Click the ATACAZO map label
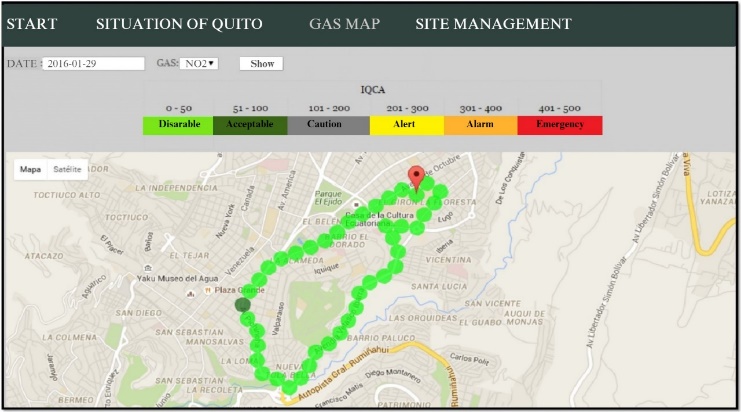Viewport: 741px width, 412px height. pyautogui.click(x=44, y=256)
